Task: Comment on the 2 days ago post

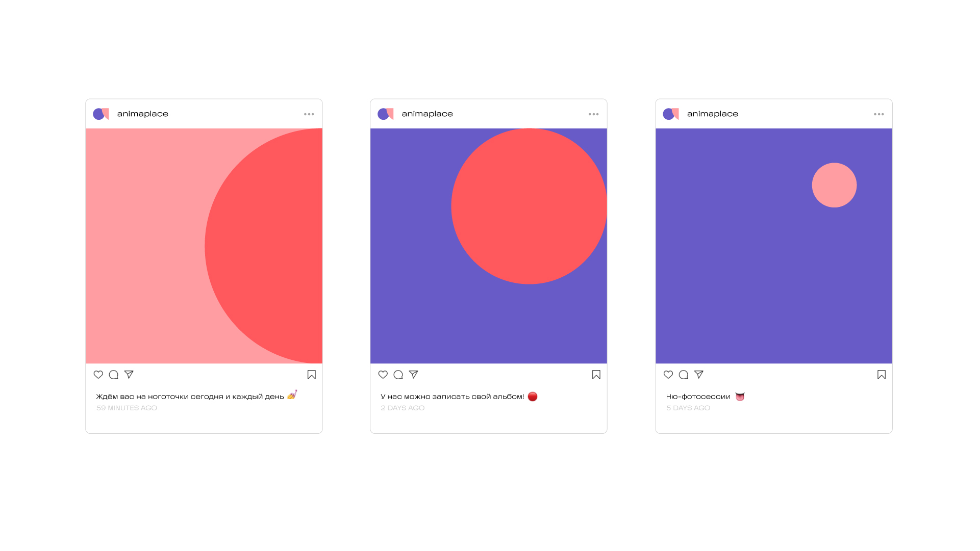Action: 398,375
